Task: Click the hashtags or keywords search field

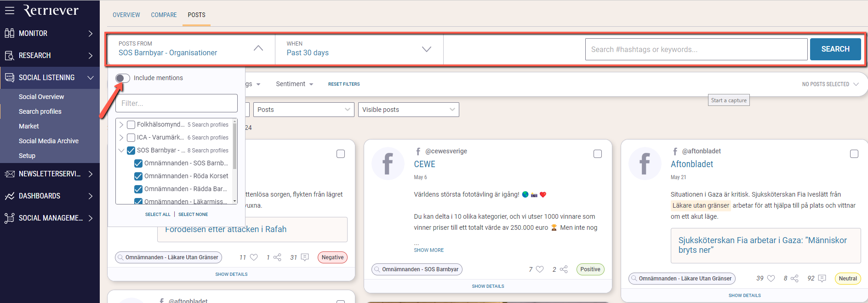Action: point(696,49)
